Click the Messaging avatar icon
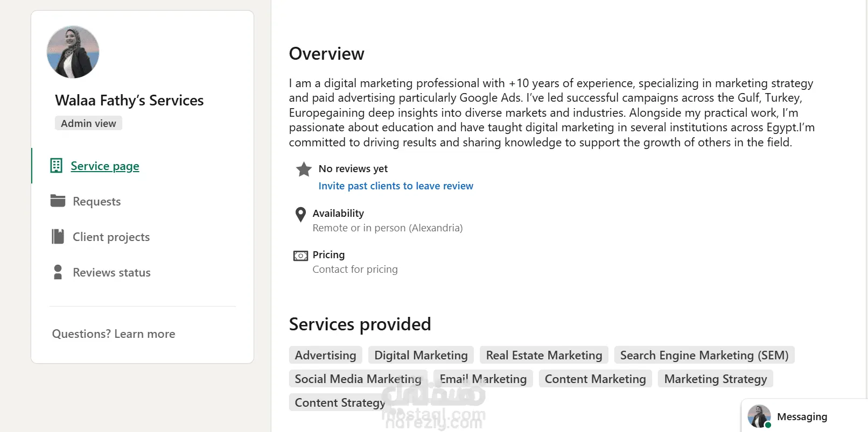This screenshot has height=432, width=868. [759, 416]
